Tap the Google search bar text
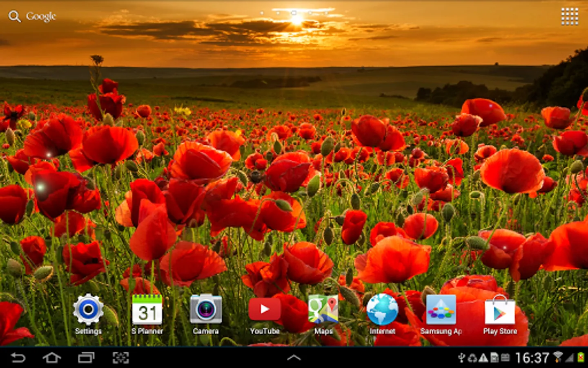Screen dimensions: 588x368 tap(41, 16)
